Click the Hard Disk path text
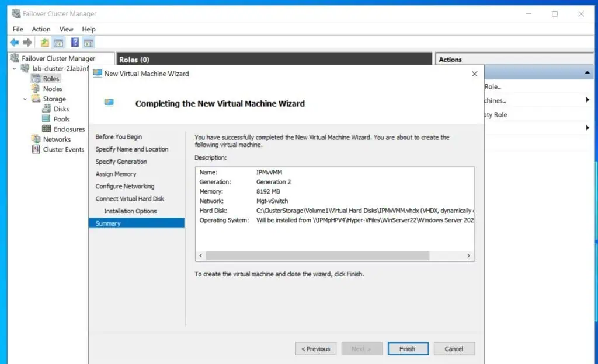 coord(365,211)
